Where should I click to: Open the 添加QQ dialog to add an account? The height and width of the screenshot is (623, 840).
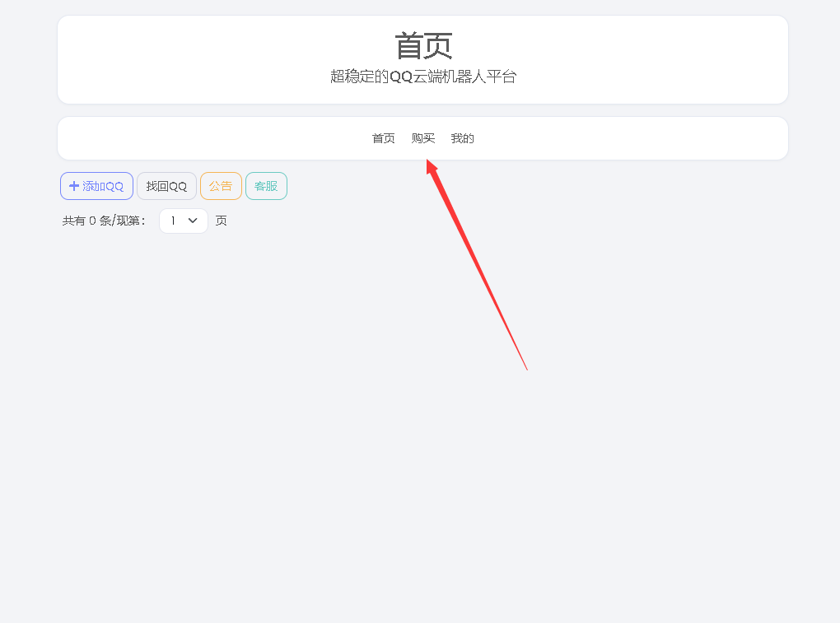96,186
